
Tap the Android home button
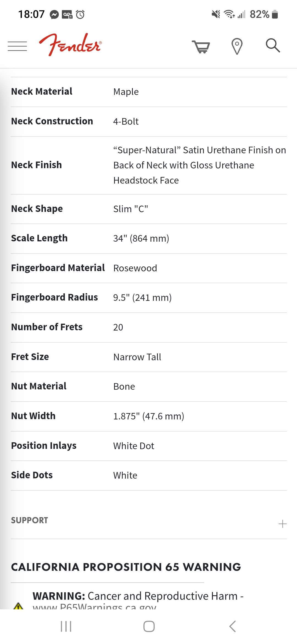tap(149, 626)
